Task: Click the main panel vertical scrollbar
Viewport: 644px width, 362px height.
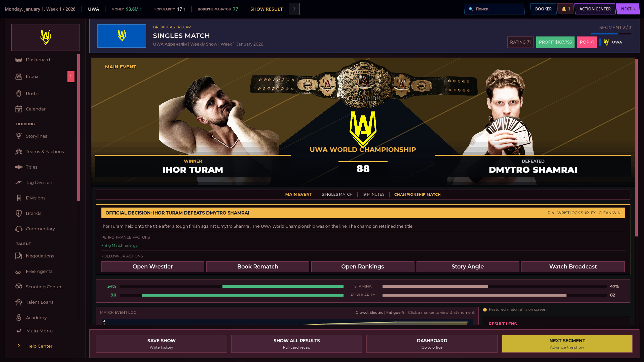Action: click(x=636, y=147)
